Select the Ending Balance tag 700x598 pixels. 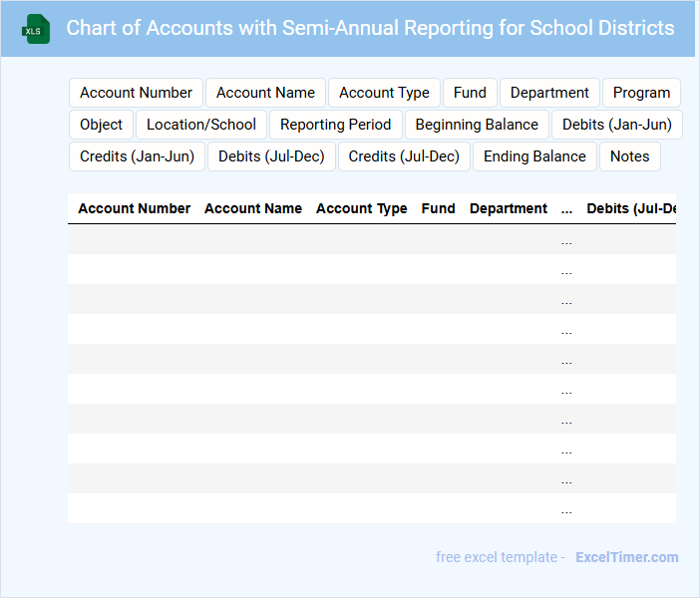pyautogui.click(x=534, y=156)
